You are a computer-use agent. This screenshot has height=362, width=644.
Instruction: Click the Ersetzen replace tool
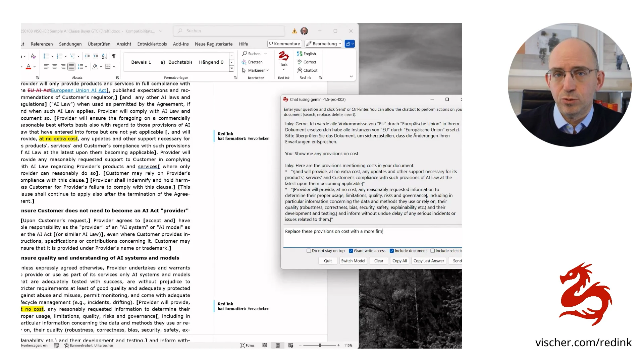[x=252, y=62]
